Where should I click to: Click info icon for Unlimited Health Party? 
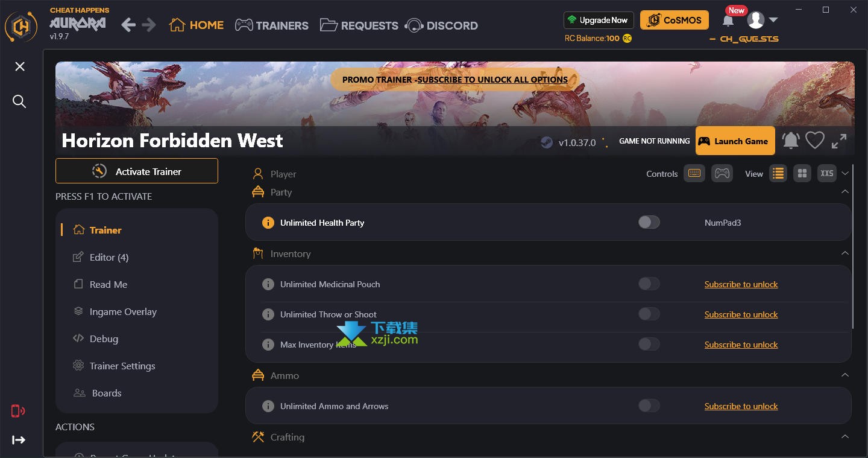[x=268, y=223]
